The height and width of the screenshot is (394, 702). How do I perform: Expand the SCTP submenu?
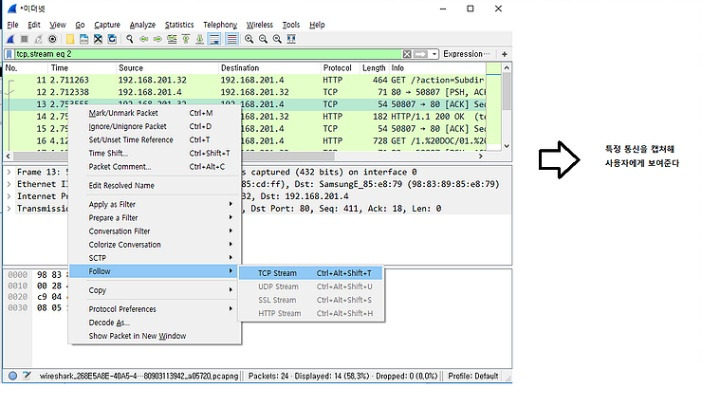pyautogui.click(x=155, y=258)
